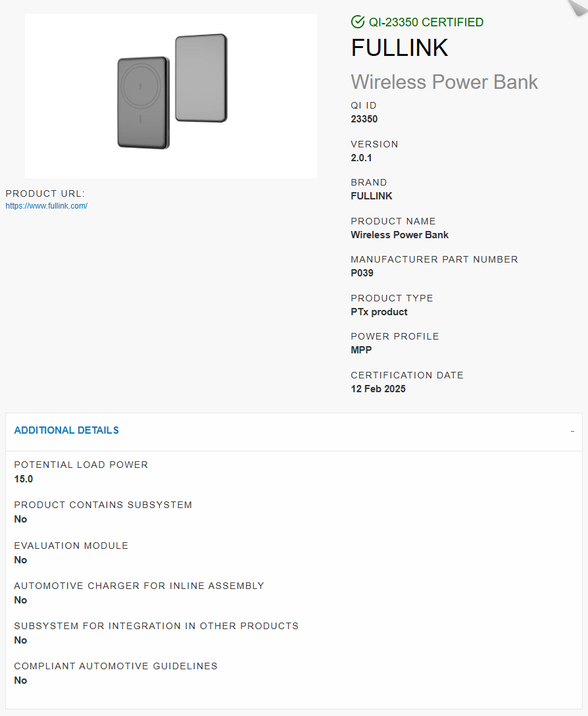Click the certification date 12 Feb 2025
This screenshot has height=716, width=588.
378,389
